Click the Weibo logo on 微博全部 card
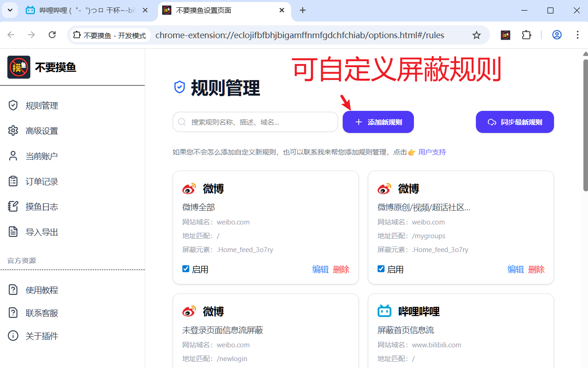 tap(189, 189)
